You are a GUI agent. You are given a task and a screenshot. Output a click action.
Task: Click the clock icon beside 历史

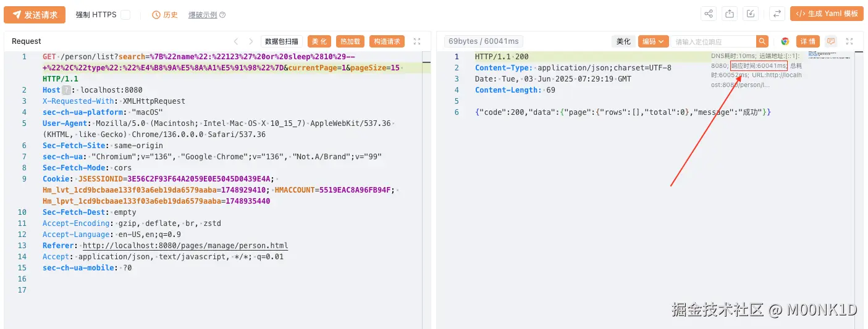157,15
